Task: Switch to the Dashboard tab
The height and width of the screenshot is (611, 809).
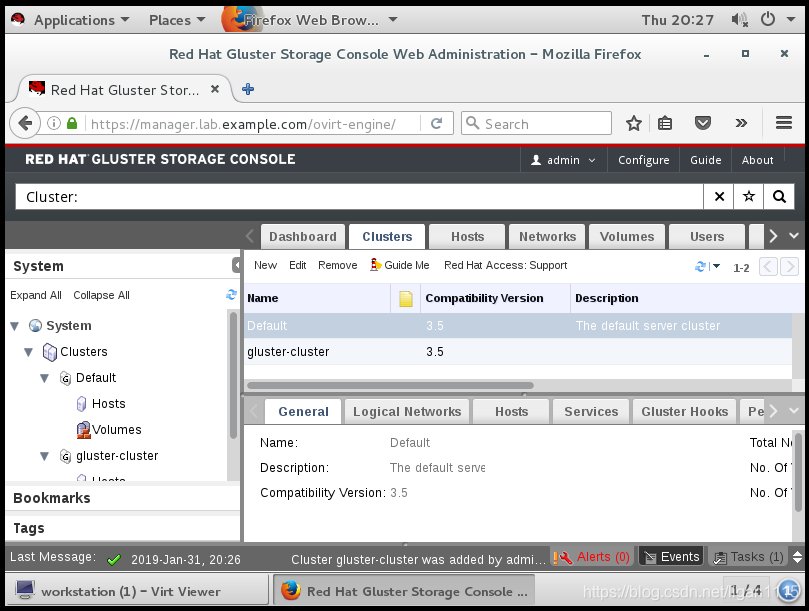Action: [302, 236]
